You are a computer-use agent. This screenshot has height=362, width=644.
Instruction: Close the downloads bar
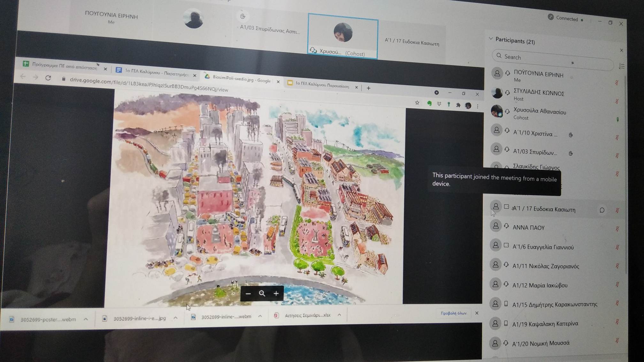477,313
